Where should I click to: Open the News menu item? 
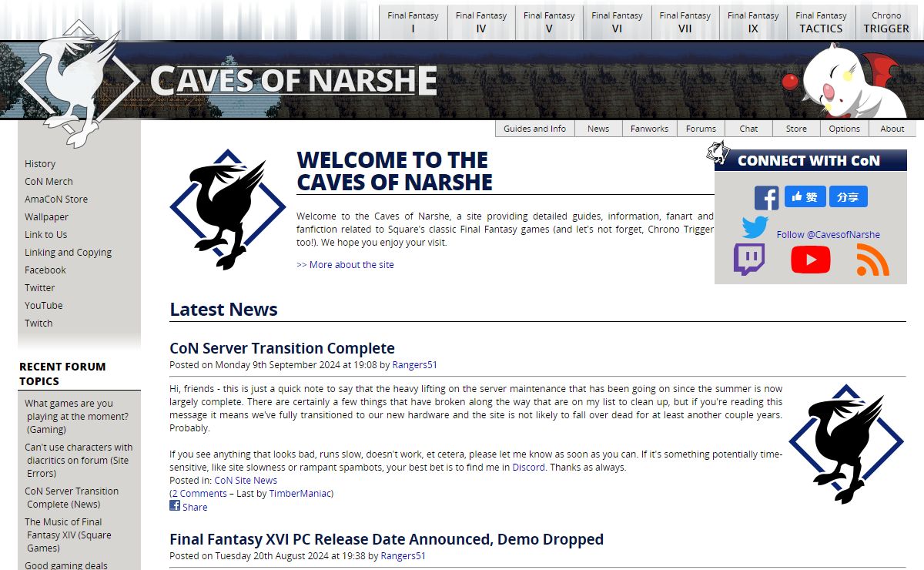(x=598, y=129)
